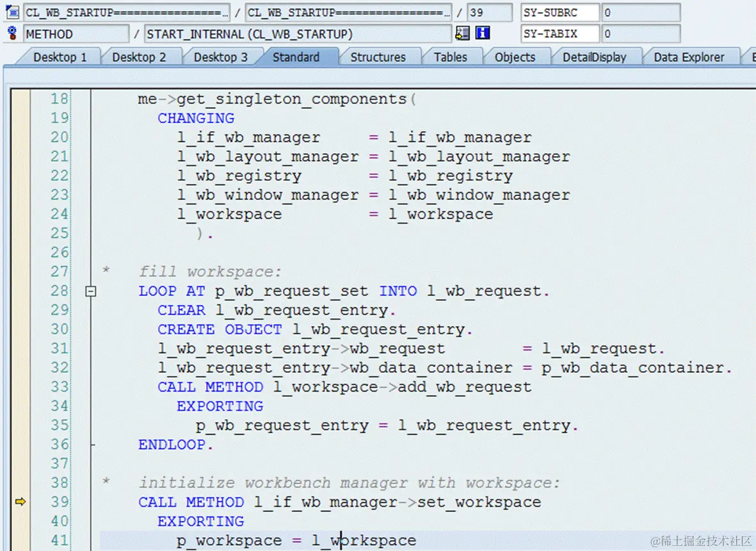Viewport: 756px width, 551px height.
Task: Click the line number field showing 39
Action: coord(489,13)
